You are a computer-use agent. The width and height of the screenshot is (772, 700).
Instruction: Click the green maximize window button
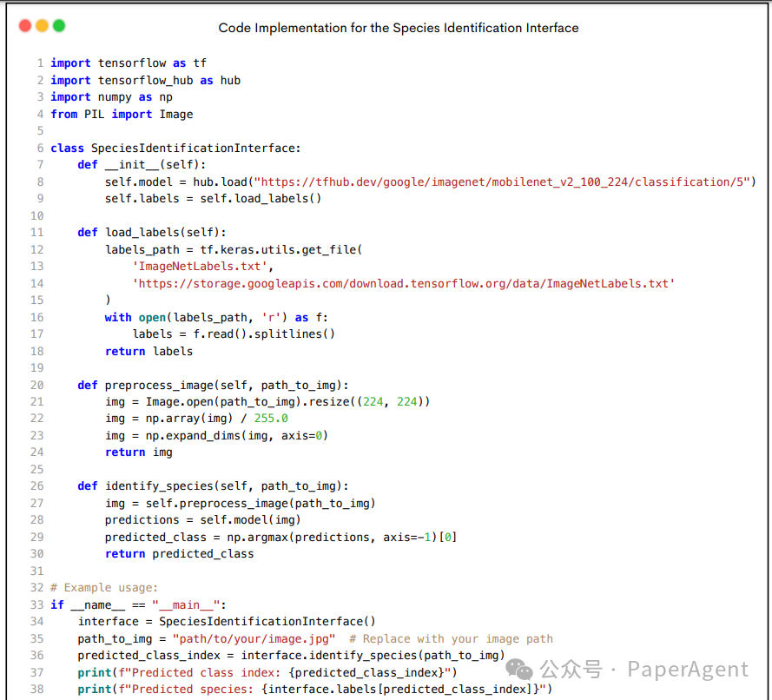(x=59, y=26)
